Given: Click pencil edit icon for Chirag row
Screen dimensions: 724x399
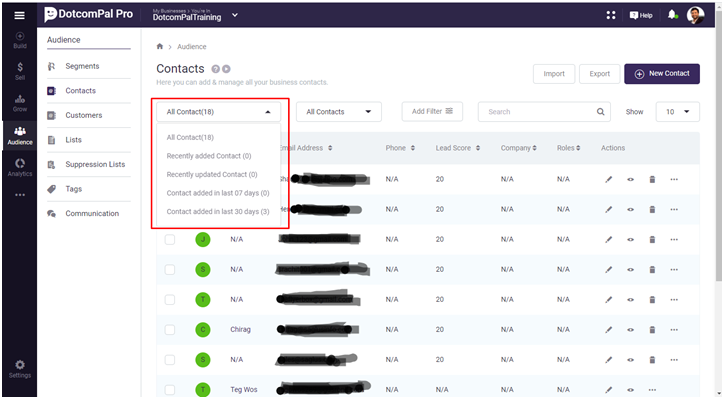Looking at the screenshot, I should pyautogui.click(x=609, y=330).
